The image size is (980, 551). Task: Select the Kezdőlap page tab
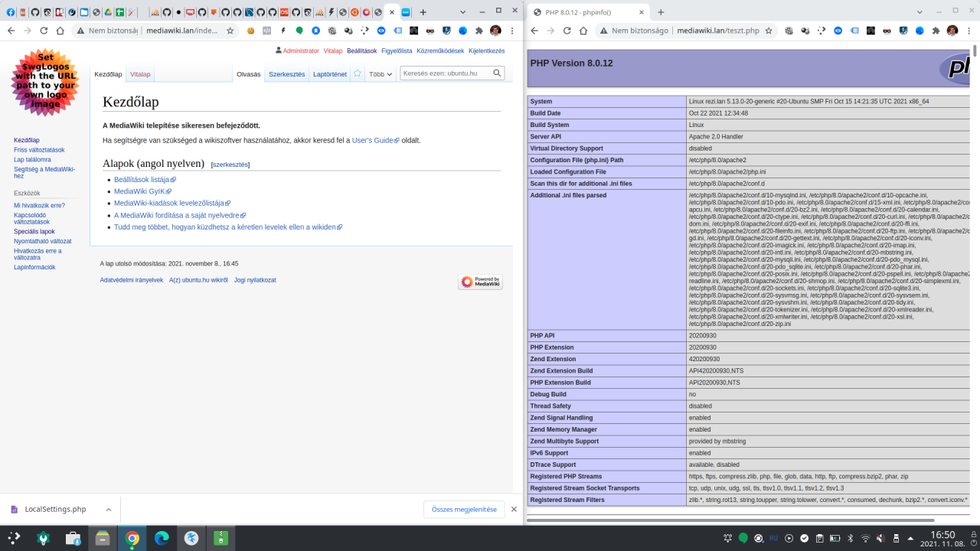pos(108,74)
